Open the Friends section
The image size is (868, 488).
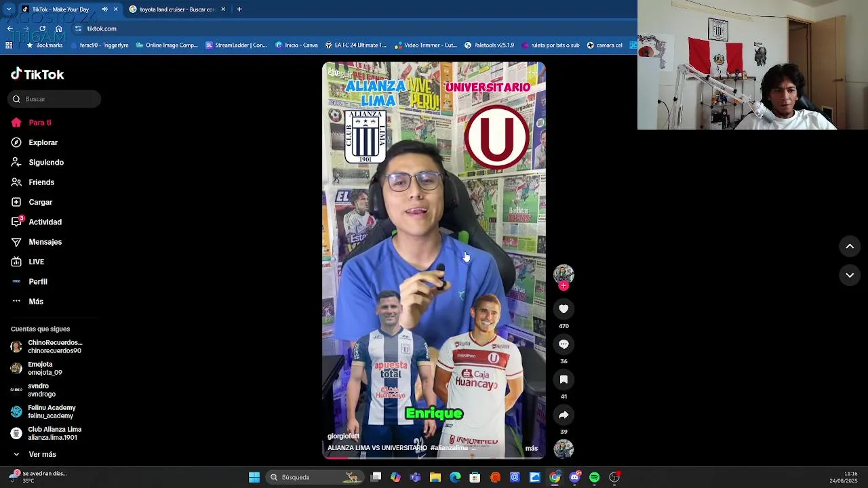(x=33, y=182)
